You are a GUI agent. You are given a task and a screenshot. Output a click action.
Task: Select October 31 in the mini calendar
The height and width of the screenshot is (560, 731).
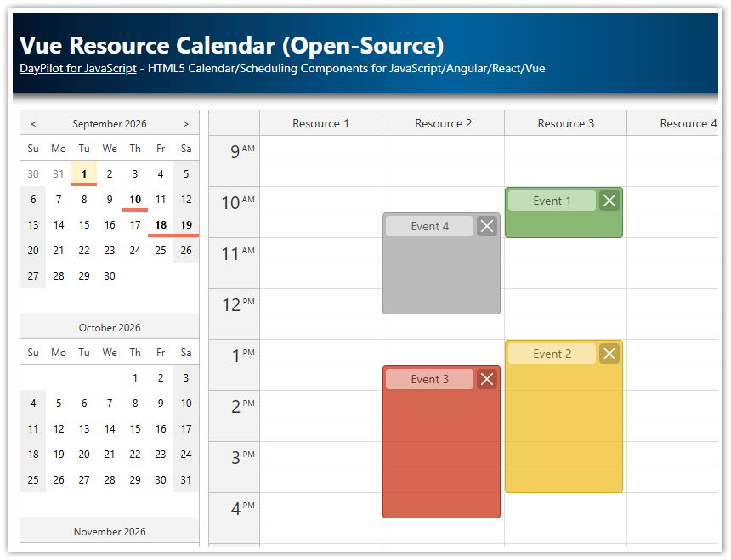coord(186,479)
